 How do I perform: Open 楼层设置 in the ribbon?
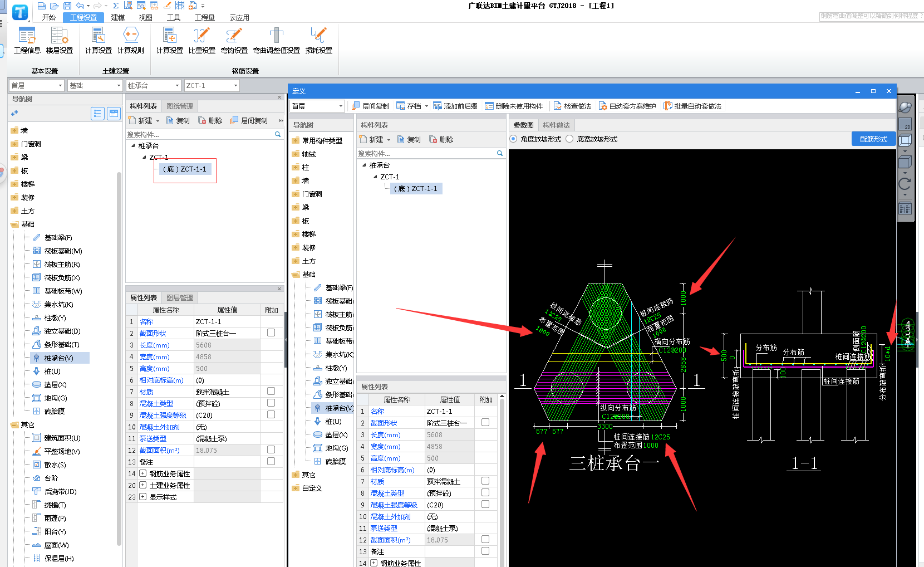point(60,41)
